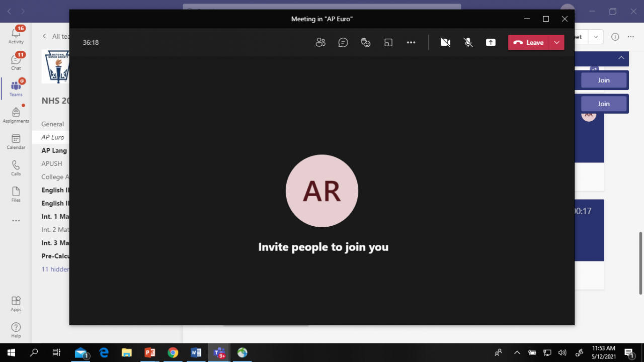The width and height of the screenshot is (644, 362).
Task: Open more apps ellipsis in the sidebar
Action: [16, 221]
